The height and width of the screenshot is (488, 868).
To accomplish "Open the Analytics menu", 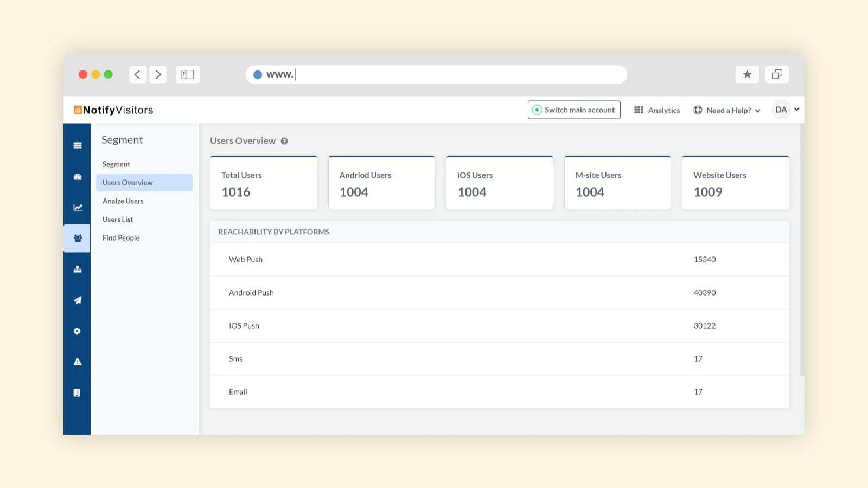I will point(657,110).
